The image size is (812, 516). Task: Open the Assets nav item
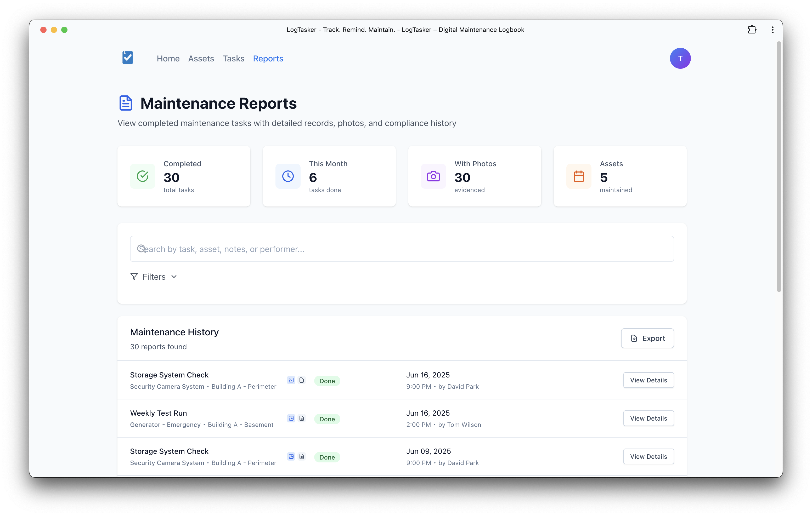click(x=201, y=59)
